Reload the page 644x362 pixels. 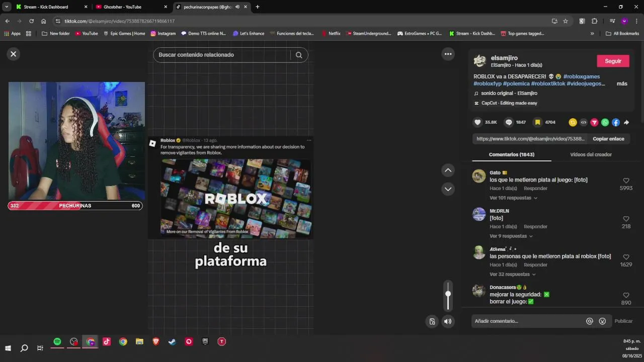tap(31, 21)
